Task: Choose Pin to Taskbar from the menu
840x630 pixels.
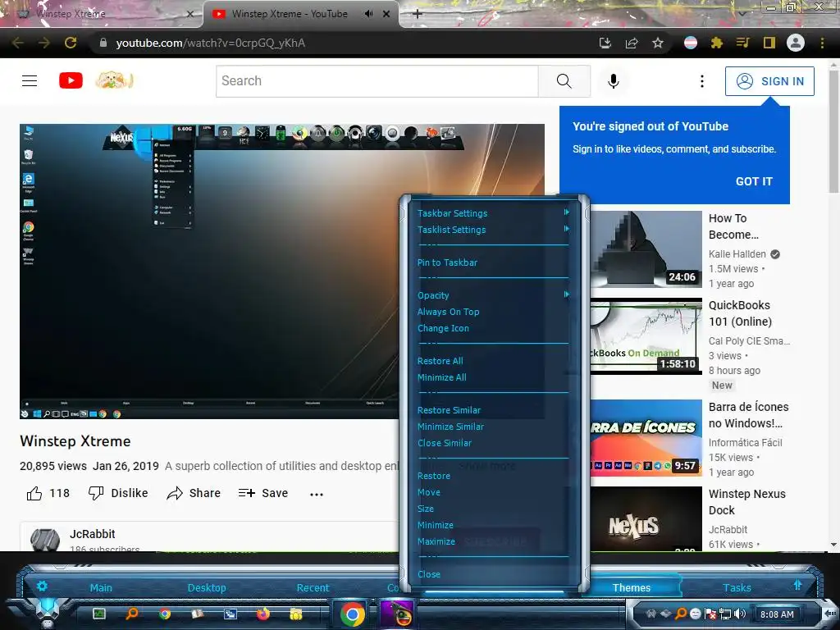Action: (x=447, y=262)
